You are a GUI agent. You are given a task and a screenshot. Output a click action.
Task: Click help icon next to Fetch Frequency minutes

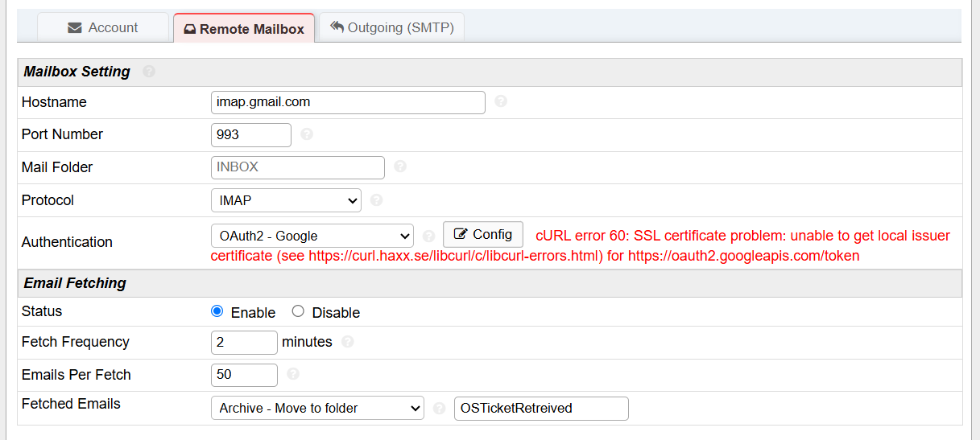point(347,342)
